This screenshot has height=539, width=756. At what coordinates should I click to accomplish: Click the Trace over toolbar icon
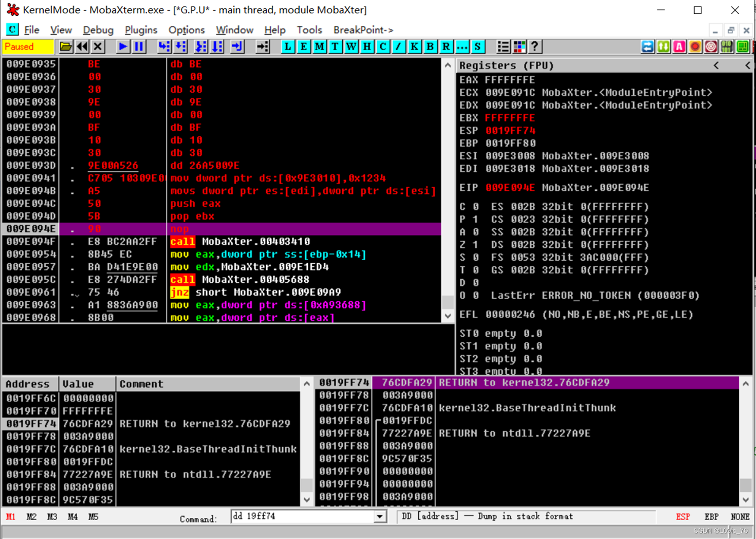(x=218, y=47)
